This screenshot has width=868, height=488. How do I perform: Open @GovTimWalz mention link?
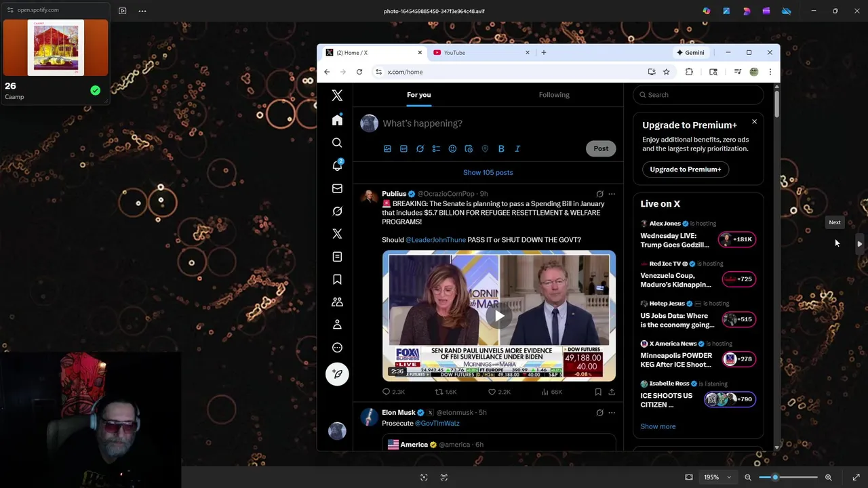tap(437, 424)
